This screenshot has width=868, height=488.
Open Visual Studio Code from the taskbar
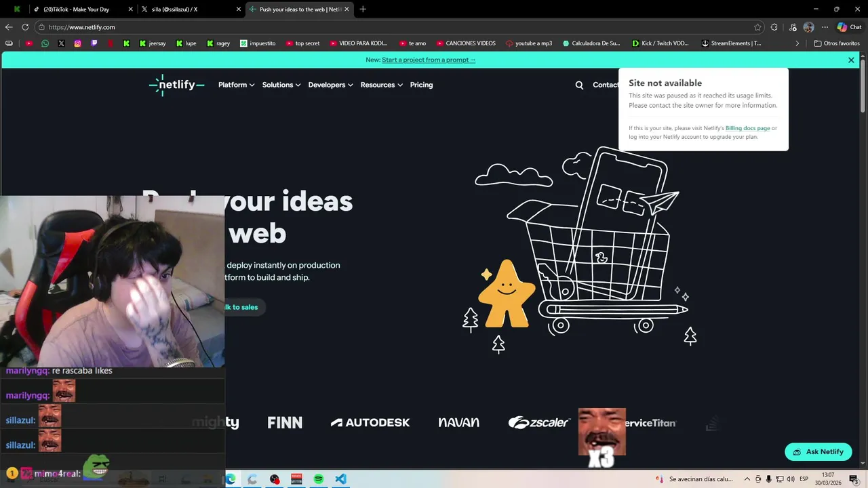[x=340, y=479]
